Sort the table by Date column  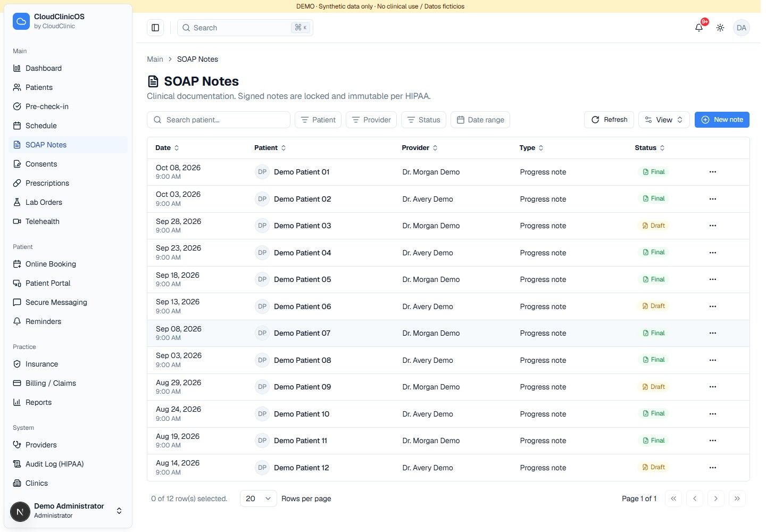click(167, 148)
